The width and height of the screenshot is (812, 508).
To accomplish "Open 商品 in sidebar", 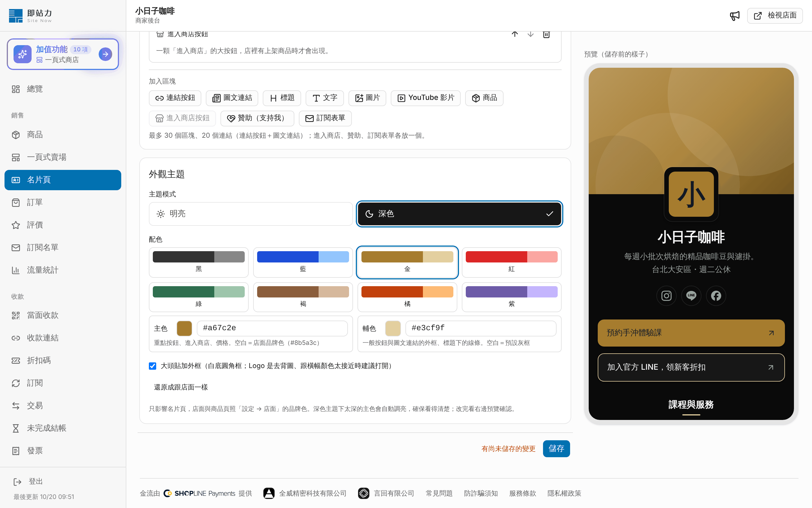I will pos(63,135).
